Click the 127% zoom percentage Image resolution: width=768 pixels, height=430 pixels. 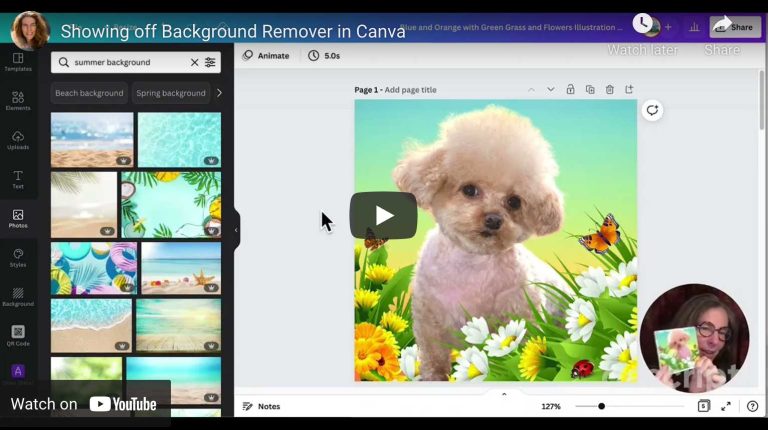tap(551, 406)
